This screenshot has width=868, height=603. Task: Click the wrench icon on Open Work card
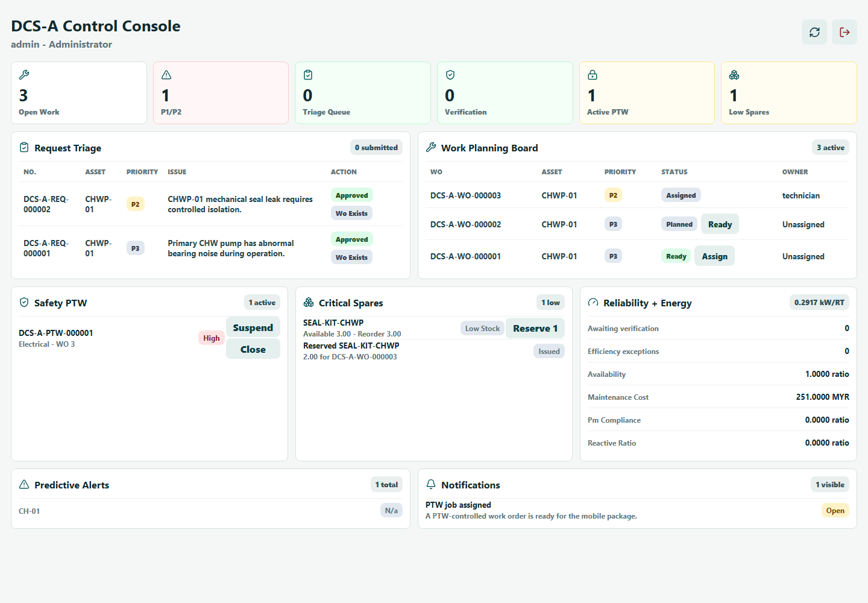click(x=24, y=75)
